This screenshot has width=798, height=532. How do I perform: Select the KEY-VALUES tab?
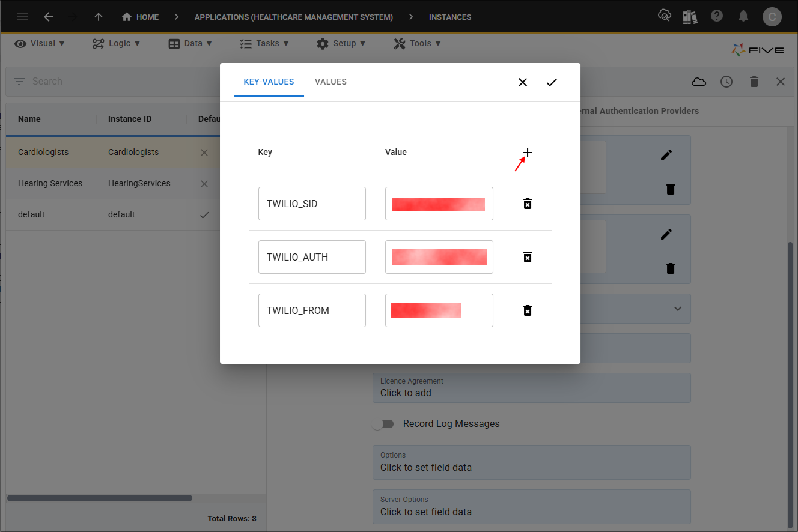pyautogui.click(x=269, y=82)
